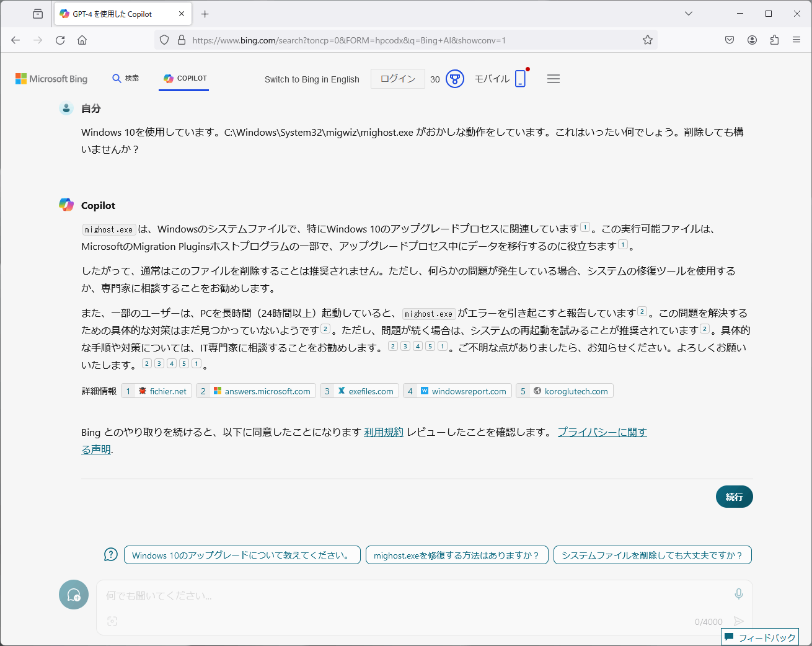Viewport: 812px width, 646px height.
Task: Start new topic with chat bubble icon
Action: pos(74,595)
